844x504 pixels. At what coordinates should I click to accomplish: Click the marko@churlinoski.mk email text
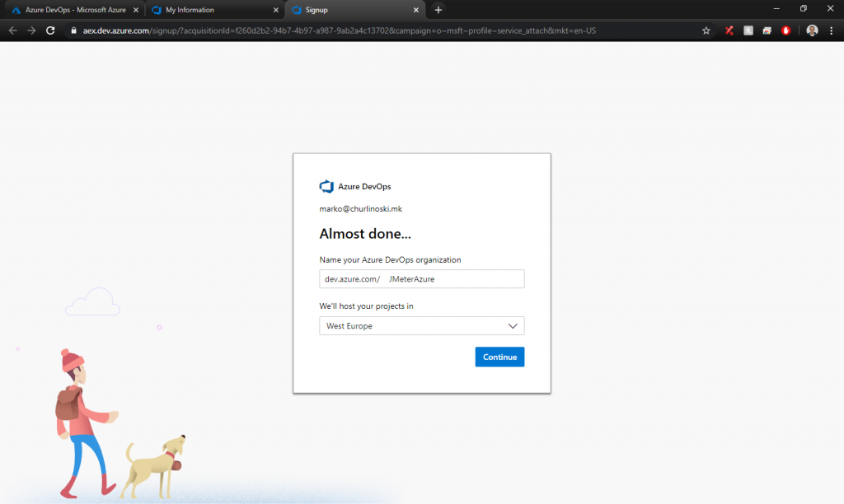360,208
